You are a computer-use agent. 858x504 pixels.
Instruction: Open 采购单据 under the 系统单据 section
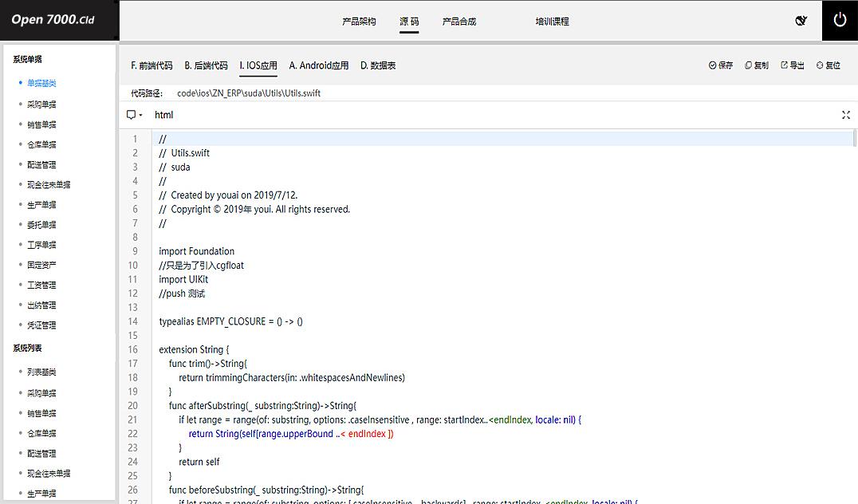41,104
